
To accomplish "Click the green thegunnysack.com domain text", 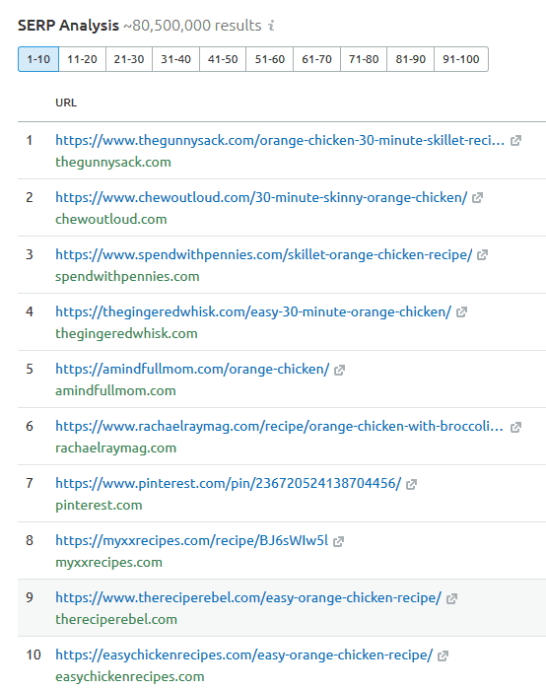I will 113,162.
